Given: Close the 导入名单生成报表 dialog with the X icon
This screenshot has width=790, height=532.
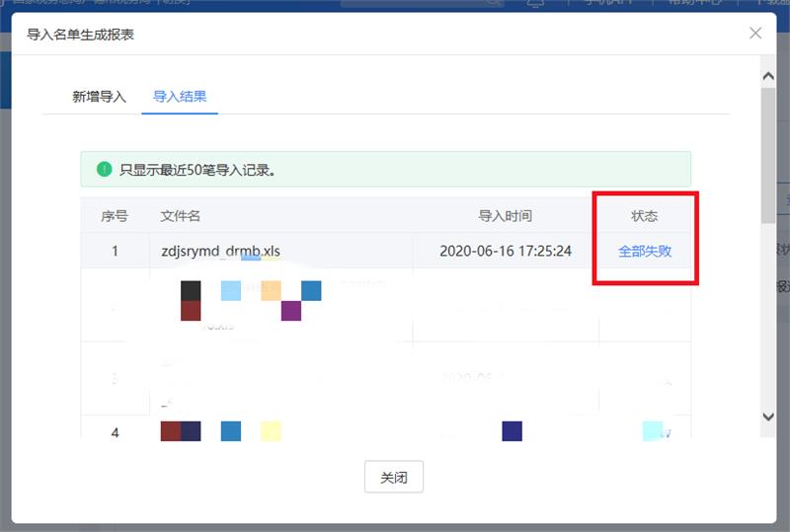Looking at the screenshot, I should point(755,34).
